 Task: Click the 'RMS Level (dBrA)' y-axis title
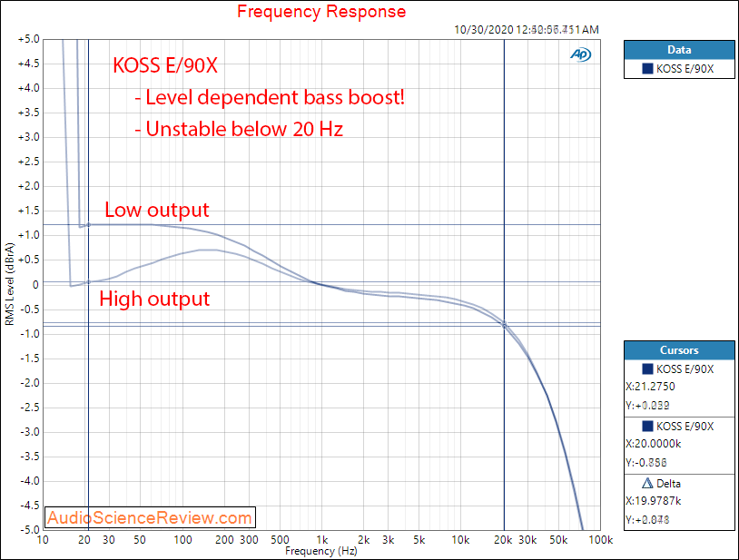(x=9, y=284)
